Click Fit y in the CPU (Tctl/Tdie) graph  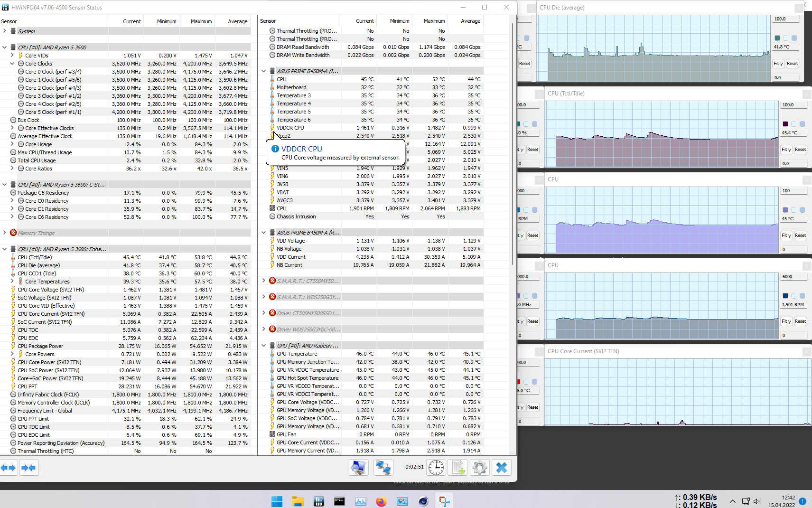786,150
